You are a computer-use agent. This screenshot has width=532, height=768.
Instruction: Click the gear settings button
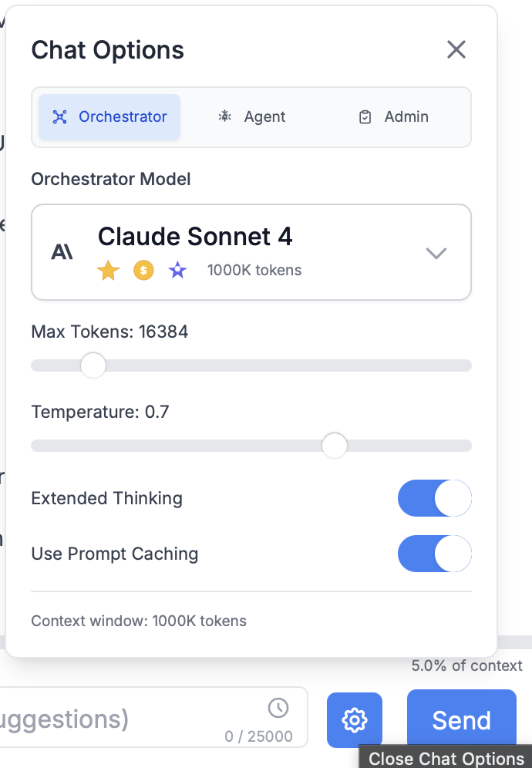click(x=354, y=720)
